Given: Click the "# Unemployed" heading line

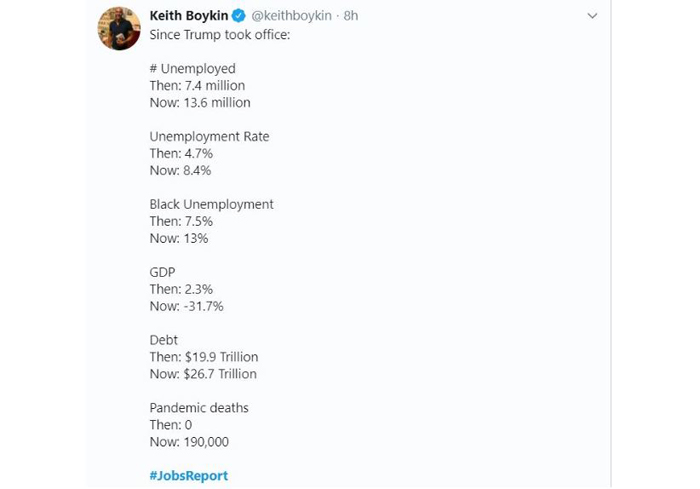Looking at the screenshot, I should (x=192, y=69).
